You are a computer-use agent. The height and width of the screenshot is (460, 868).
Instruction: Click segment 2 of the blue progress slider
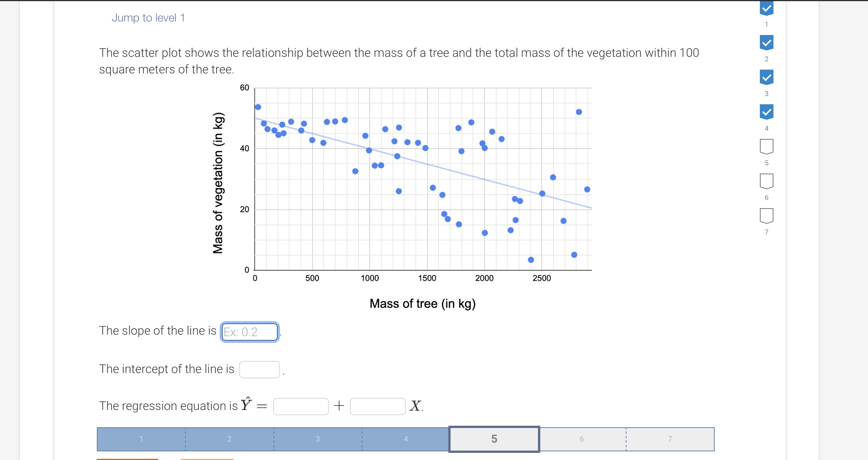pos(230,439)
